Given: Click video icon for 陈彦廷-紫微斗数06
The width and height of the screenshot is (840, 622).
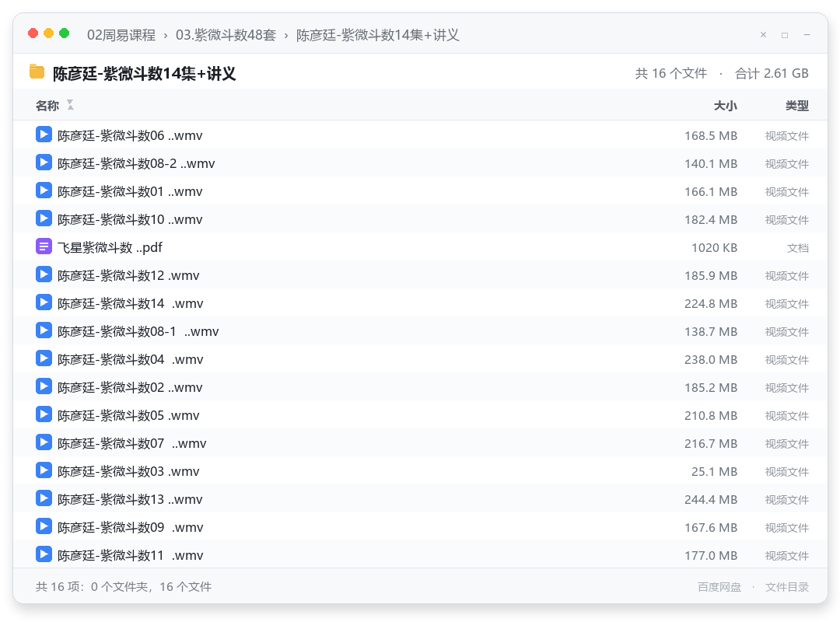Looking at the screenshot, I should (44, 135).
